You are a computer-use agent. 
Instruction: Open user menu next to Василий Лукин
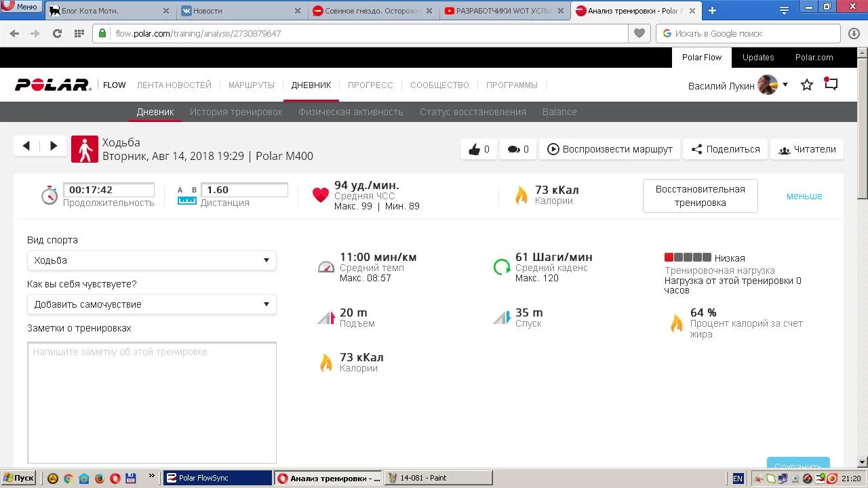(x=785, y=85)
